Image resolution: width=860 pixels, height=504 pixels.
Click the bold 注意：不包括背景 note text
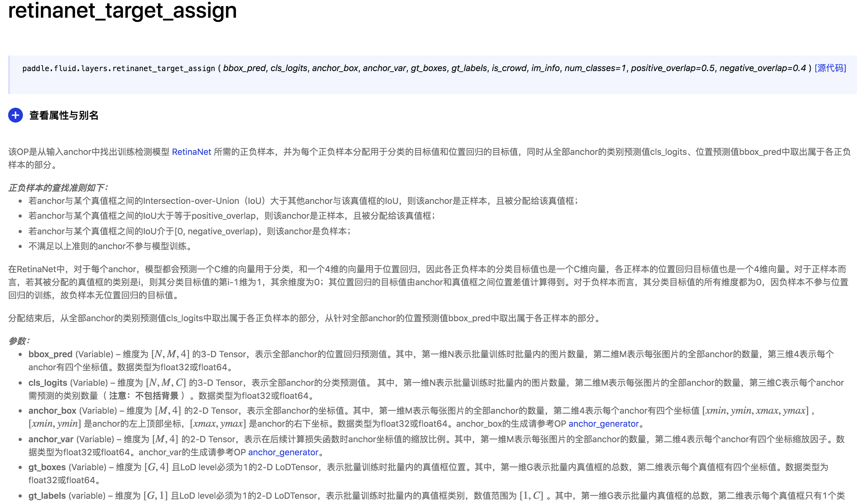(x=144, y=396)
